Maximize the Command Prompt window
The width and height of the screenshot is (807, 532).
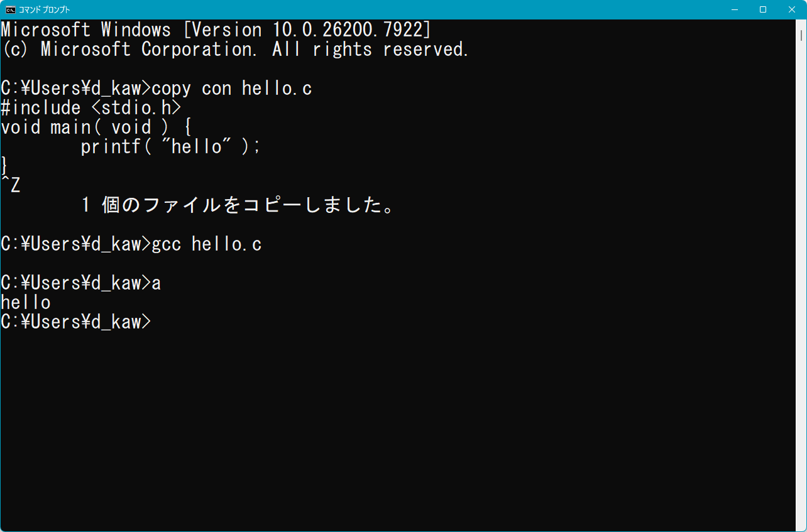(x=763, y=9)
